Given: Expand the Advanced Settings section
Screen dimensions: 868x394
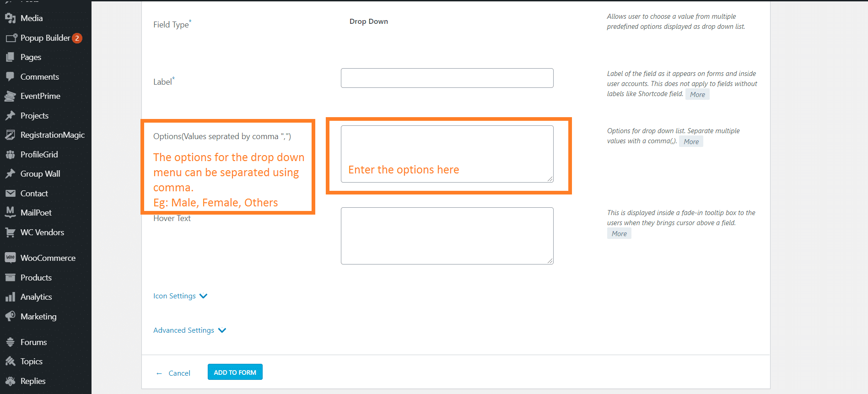Looking at the screenshot, I should pyautogui.click(x=189, y=330).
